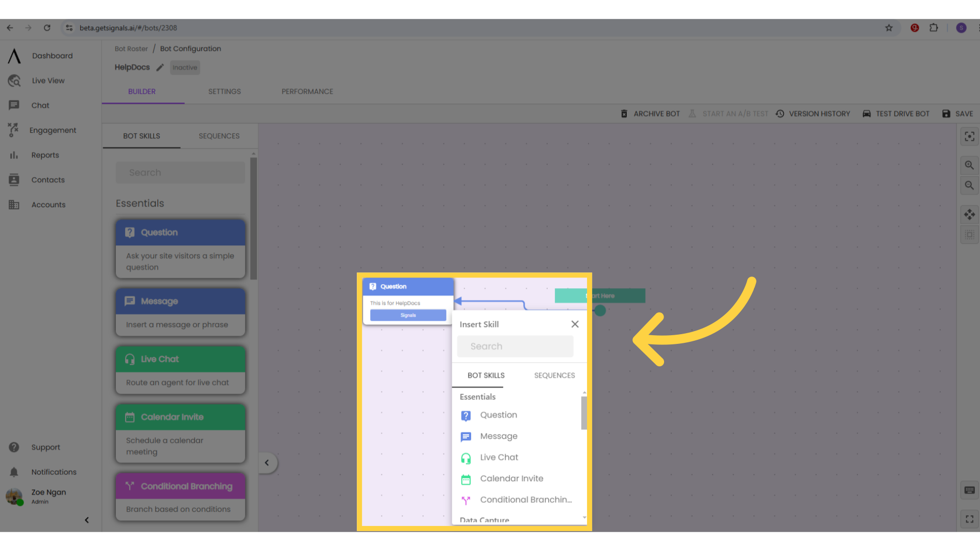Click the Calendar Invite skill icon in modal

point(467,479)
